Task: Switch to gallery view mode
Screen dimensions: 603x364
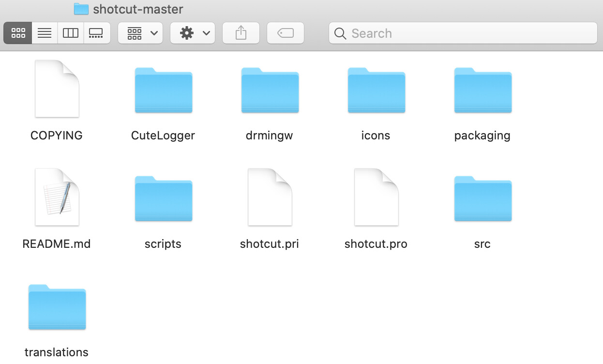Action: click(97, 33)
